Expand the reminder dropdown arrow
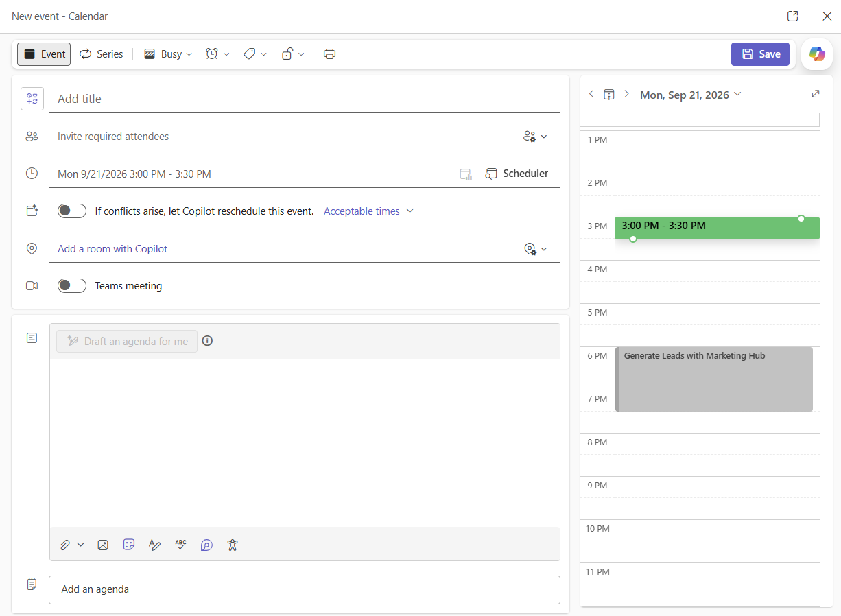This screenshot has width=841, height=616. click(x=226, y=54)
